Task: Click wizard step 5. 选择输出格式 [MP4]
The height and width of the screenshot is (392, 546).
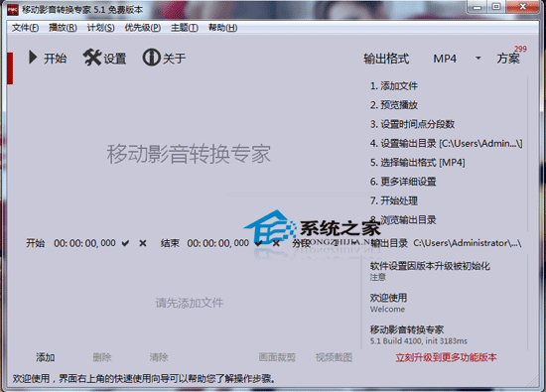Action: 418,162
